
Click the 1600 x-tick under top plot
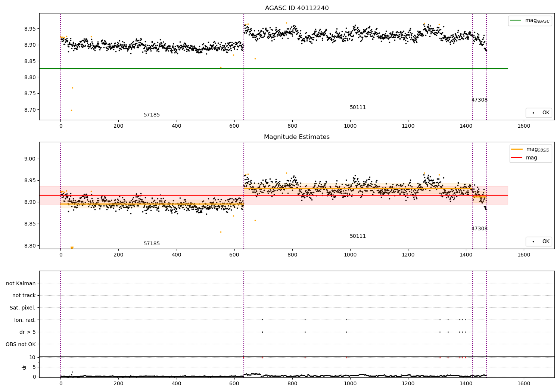click(524, 126)
